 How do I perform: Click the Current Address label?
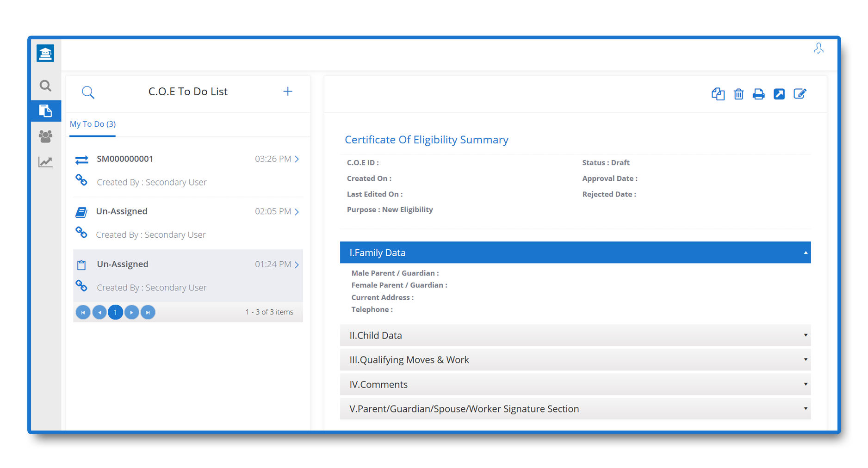point(383,297)
